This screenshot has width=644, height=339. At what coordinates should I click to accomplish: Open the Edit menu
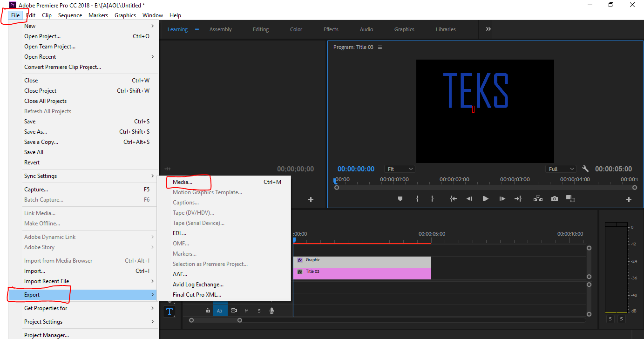click(x=31, y=15)
